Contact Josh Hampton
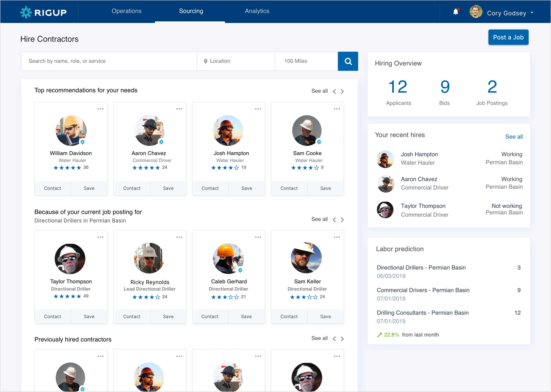551x392 pixels. click(210, 188)
